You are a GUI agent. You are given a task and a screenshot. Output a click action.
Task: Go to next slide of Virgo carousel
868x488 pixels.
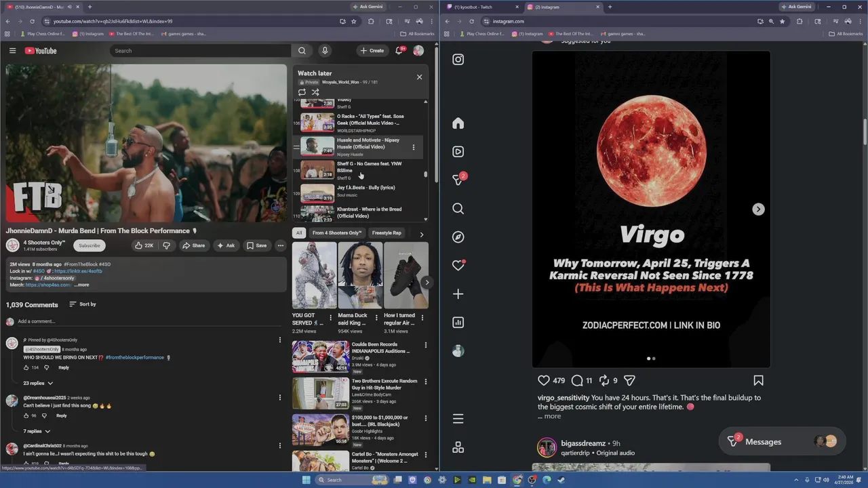[758, 209]
